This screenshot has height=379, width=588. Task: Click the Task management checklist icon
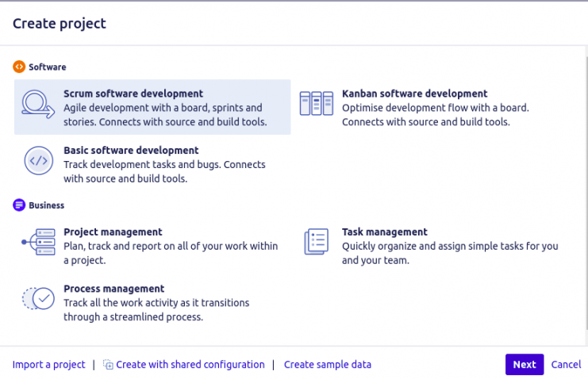316,242
